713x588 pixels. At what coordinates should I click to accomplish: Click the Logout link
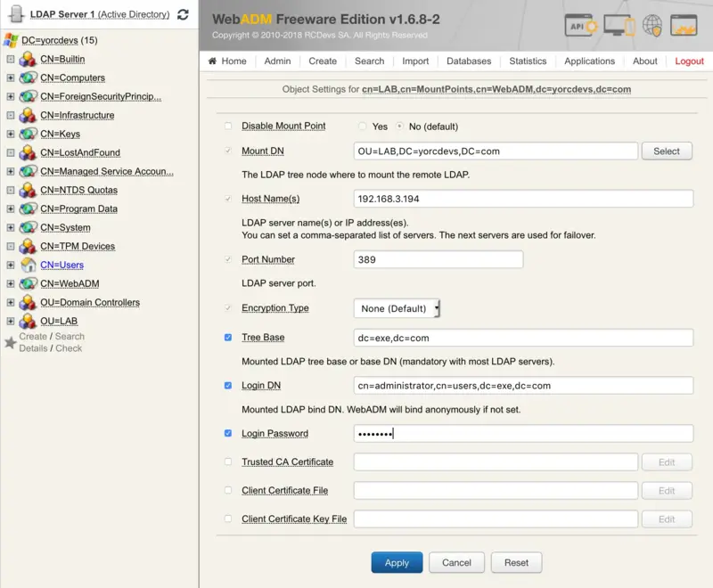click(689, 61)
